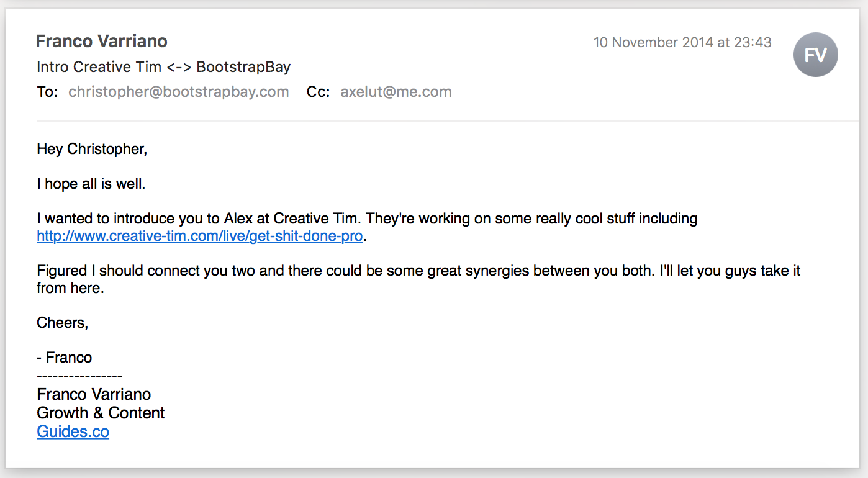
Task: Click the "To:" field label
Action: 47,92
